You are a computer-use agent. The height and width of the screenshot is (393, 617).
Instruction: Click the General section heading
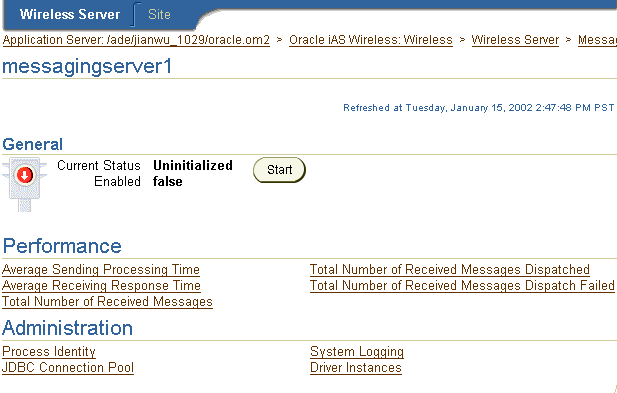32,144
